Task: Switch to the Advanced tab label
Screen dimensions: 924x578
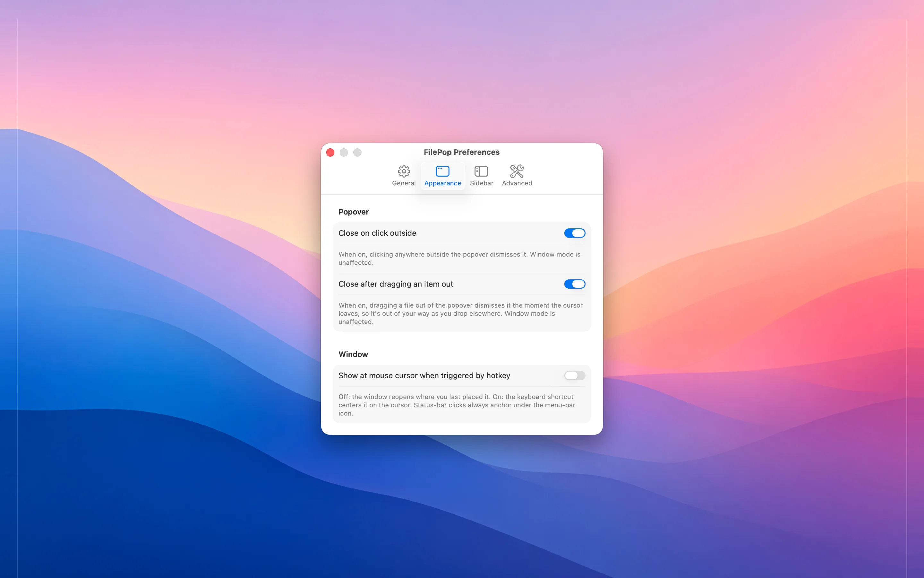Action: point(517,183)
